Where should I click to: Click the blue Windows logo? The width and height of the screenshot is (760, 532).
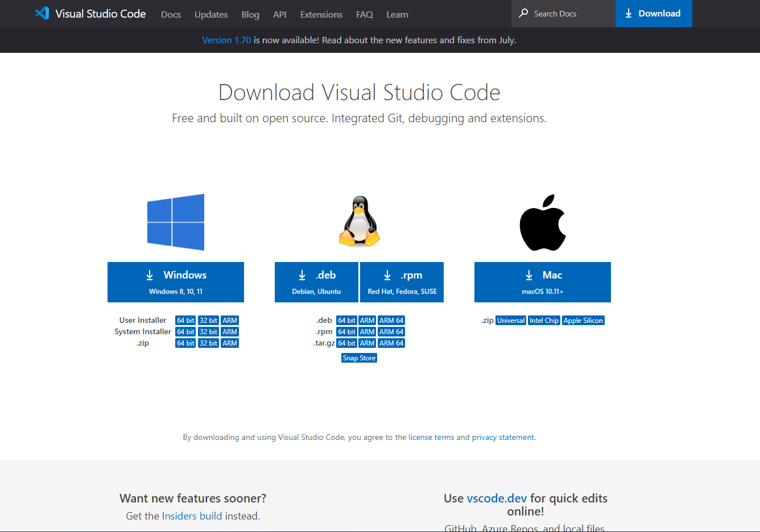(x=176, y=222)
